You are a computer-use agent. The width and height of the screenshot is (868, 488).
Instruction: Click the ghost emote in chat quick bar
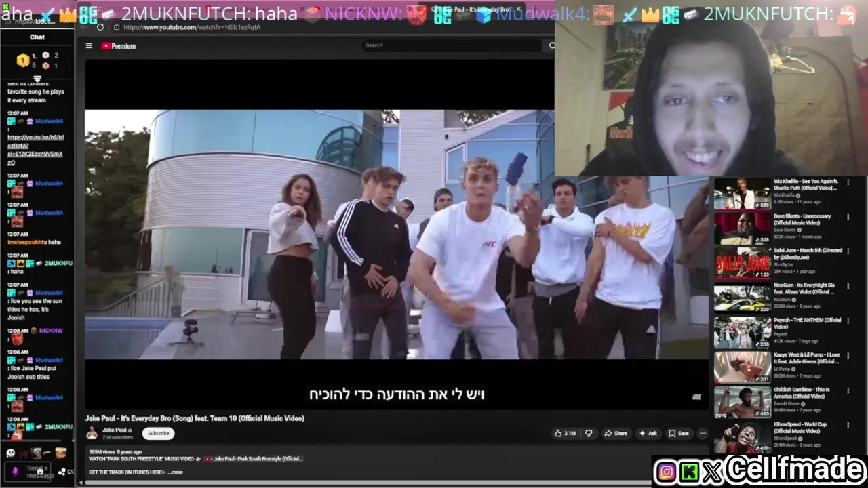(x=10, y=453)
